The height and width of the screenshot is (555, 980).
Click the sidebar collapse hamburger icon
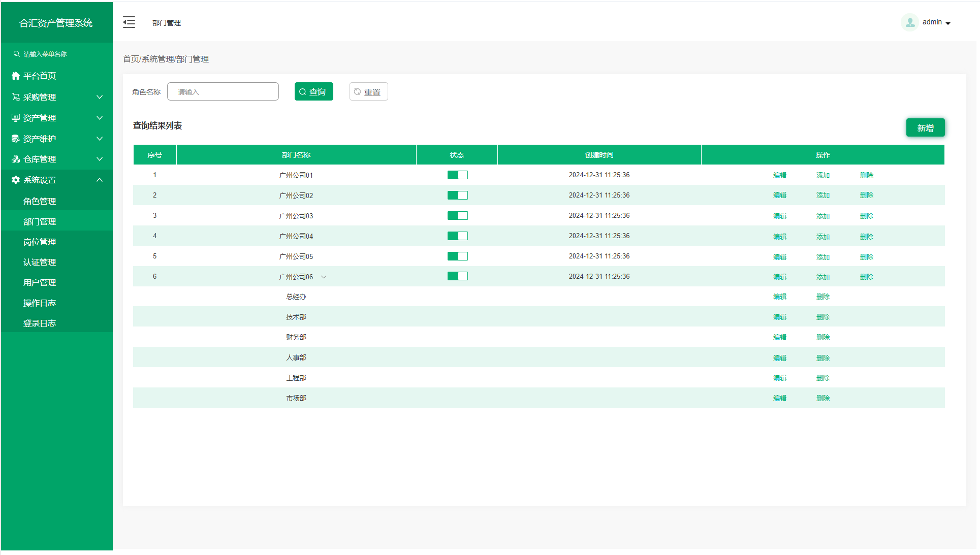(x=129, y=22)
